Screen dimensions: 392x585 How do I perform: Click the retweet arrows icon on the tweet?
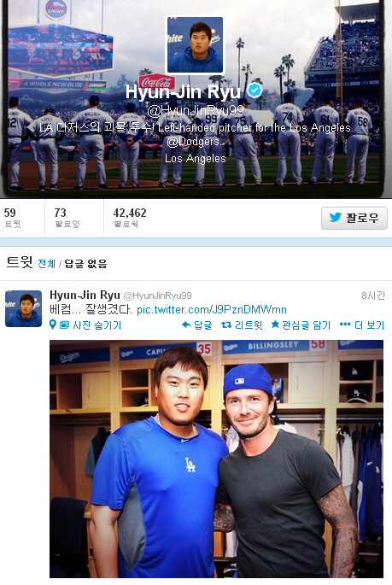226,325
